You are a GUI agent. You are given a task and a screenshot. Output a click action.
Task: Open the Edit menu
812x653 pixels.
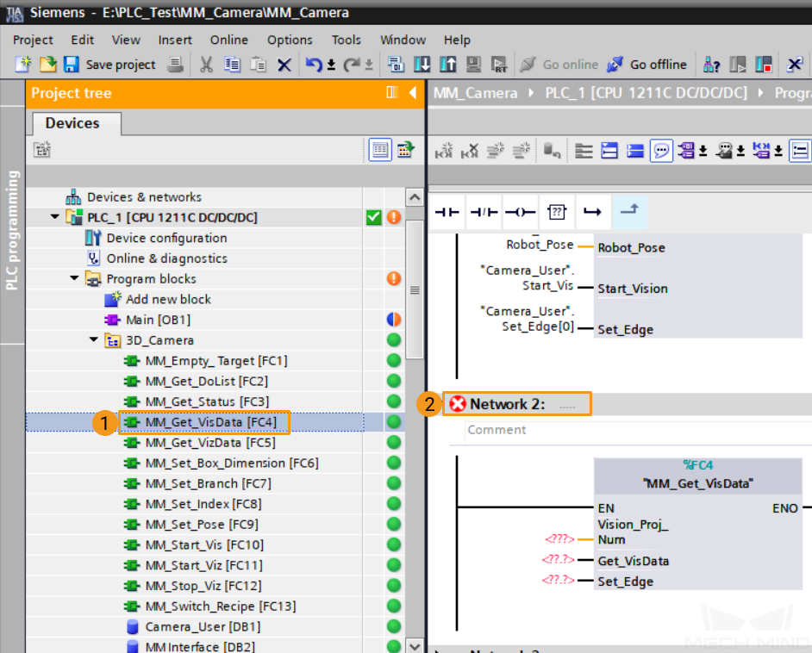pyautogui.click(x=83, y=40)
